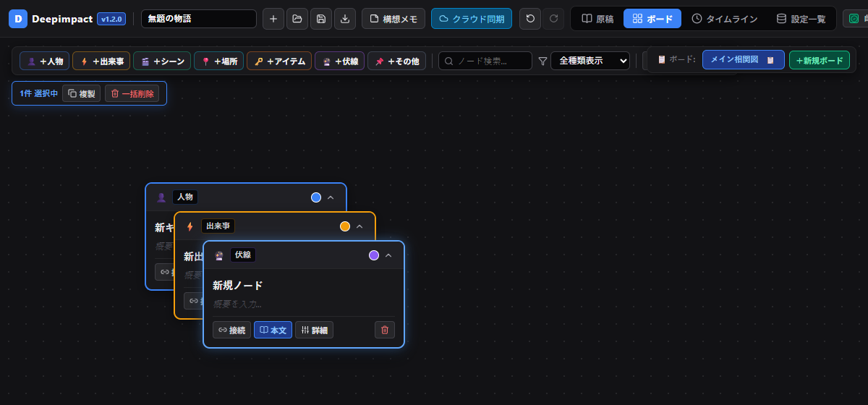
Task: Save the story with the floppy disk icon
Action: click(321, 19)
